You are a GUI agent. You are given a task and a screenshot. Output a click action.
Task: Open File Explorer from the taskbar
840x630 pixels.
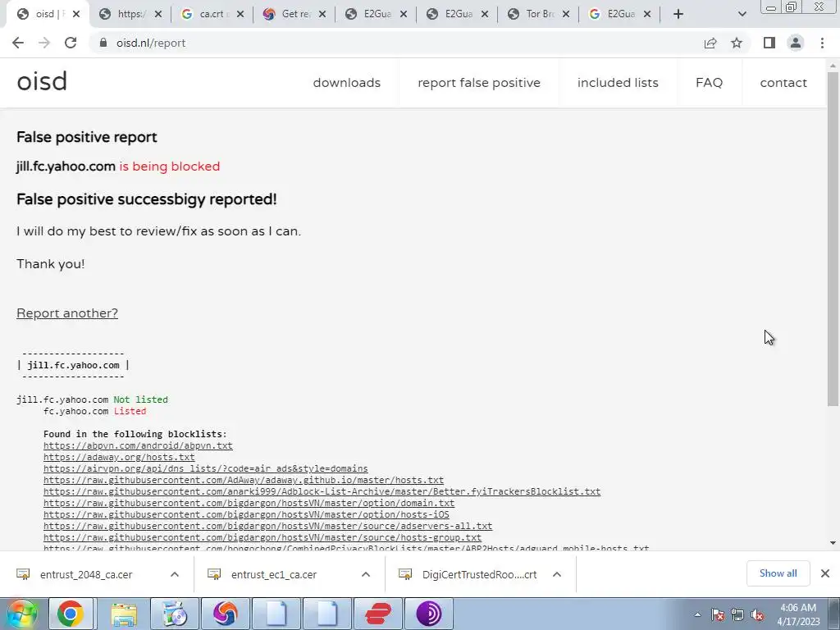click(x=124, y=614)
